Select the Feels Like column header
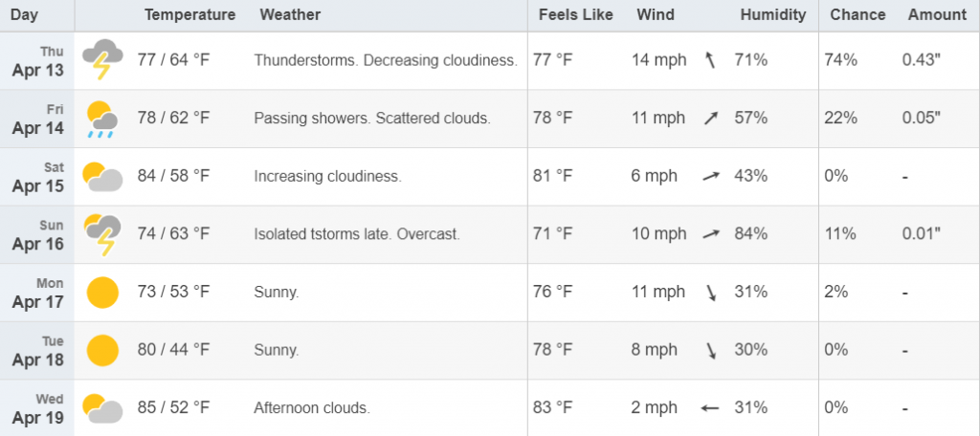The height and width of the screenshot is (436, 980). 574,15
